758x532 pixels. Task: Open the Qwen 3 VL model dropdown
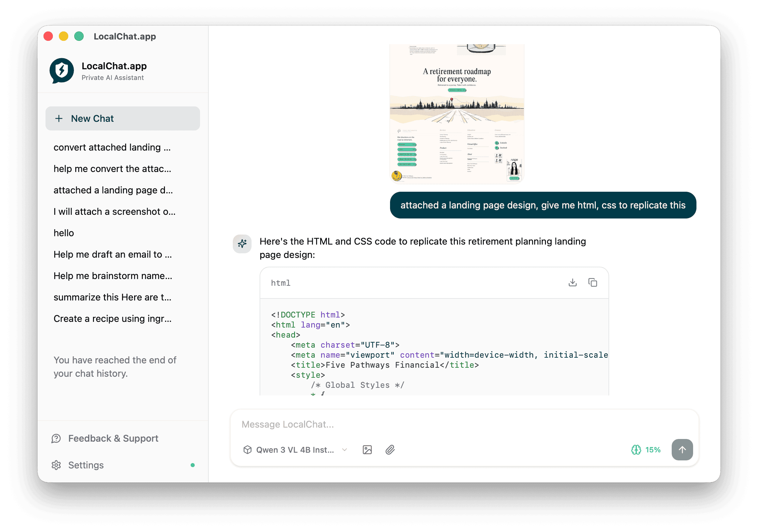point(295,450)
